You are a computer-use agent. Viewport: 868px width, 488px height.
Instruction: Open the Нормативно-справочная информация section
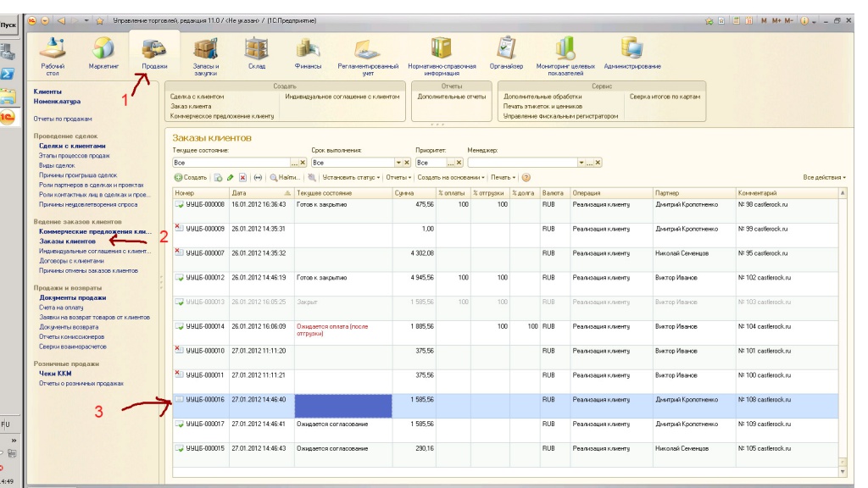pos(442,56)
